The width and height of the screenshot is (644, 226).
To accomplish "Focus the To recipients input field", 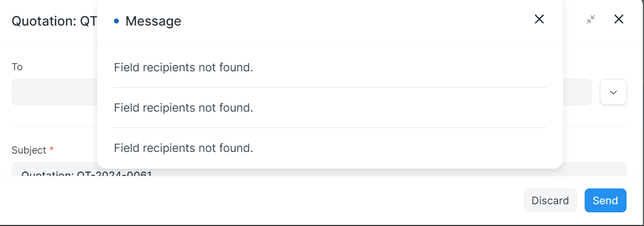I will tap(301, 92).
